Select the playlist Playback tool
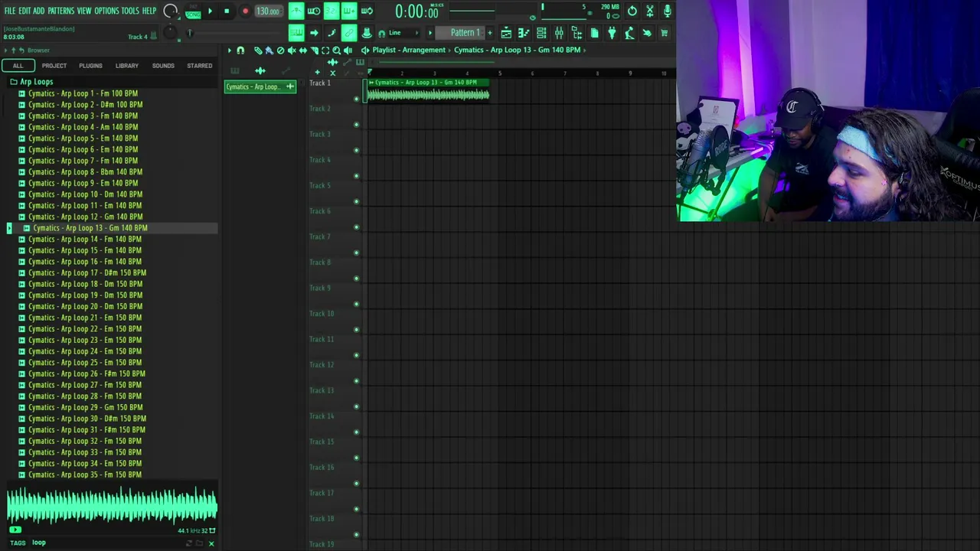The width and height of the screenshot is (980, 551). (348, 51)
